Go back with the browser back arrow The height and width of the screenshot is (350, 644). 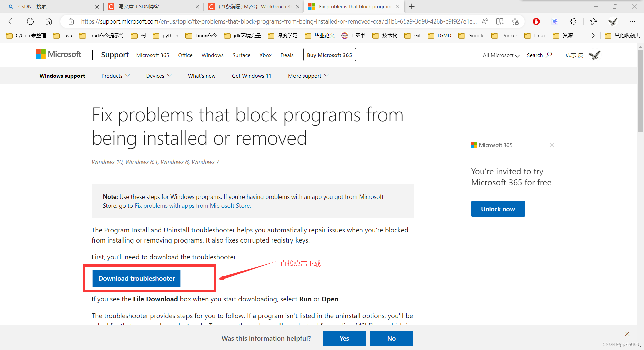pyautogui.click(x=12, y=21)
